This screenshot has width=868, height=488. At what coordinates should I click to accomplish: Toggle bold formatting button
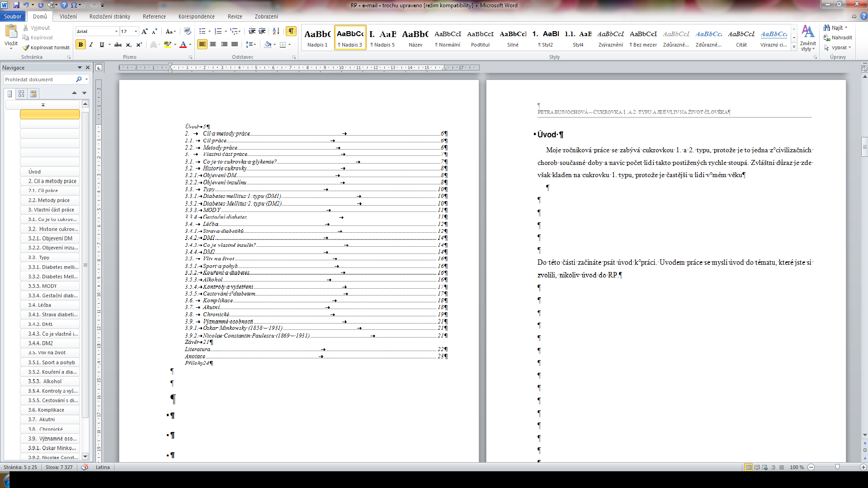tap(80, 45)
